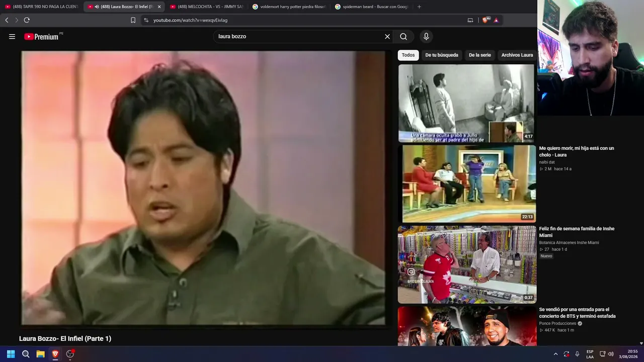Image resolution: width=644 pixels, height=362 pixels.
Task: Open 'Se vendió por una entrada para el concierto' title
Action: (x=578, y=313)
